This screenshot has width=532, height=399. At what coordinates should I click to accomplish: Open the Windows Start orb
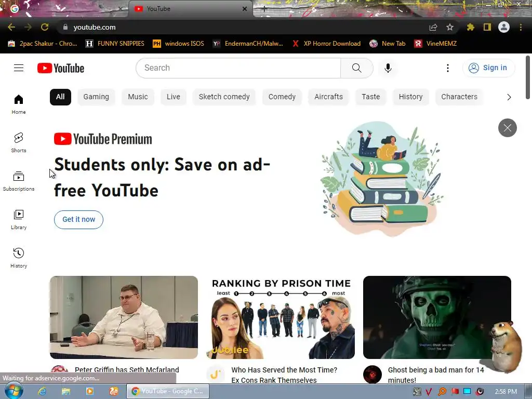tap(14, 391)
